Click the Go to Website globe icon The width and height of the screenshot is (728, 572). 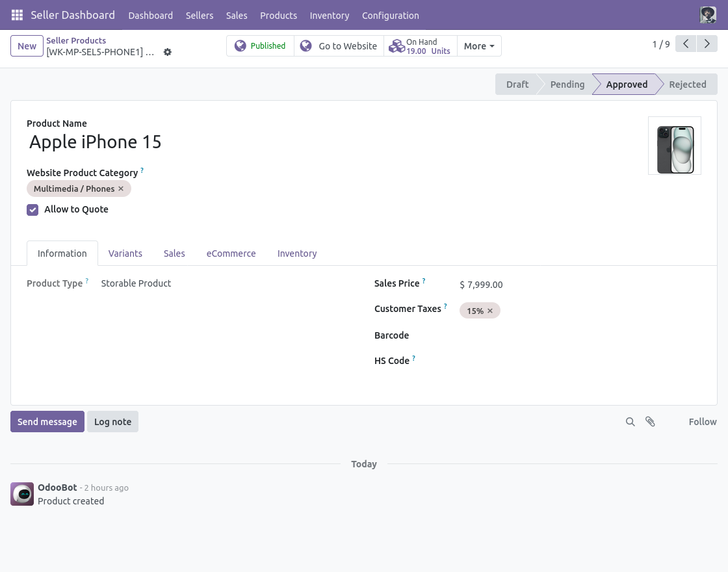coord(306,45)
